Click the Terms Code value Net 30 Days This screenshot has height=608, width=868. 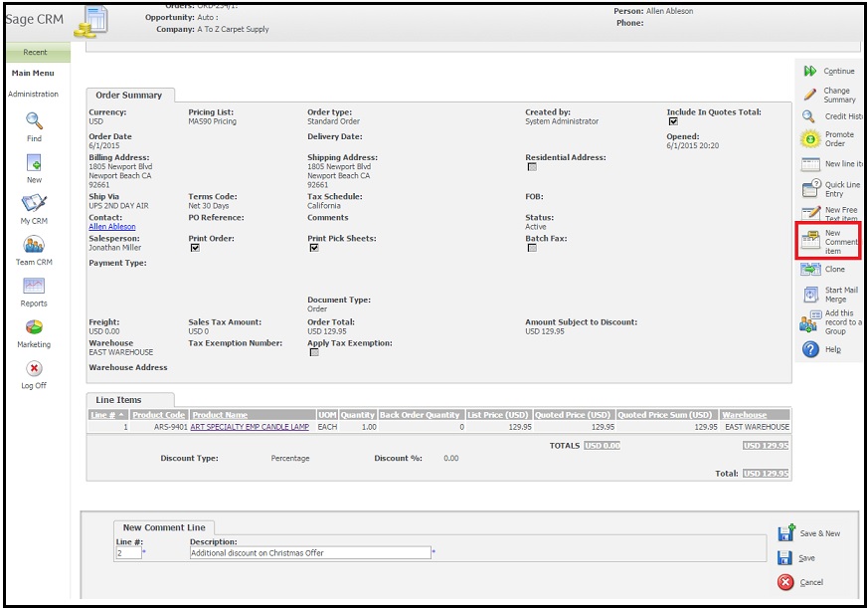[208, 206]
